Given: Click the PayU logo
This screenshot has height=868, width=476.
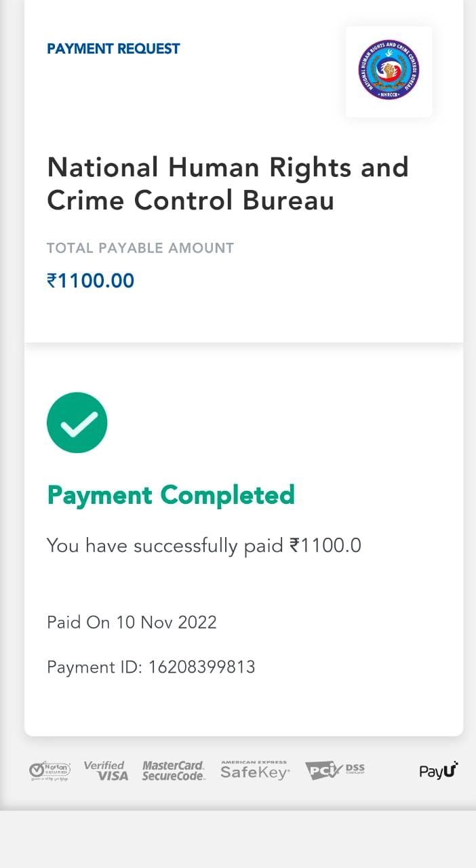Looking at the screenshot, I should [x=439, y=770].
